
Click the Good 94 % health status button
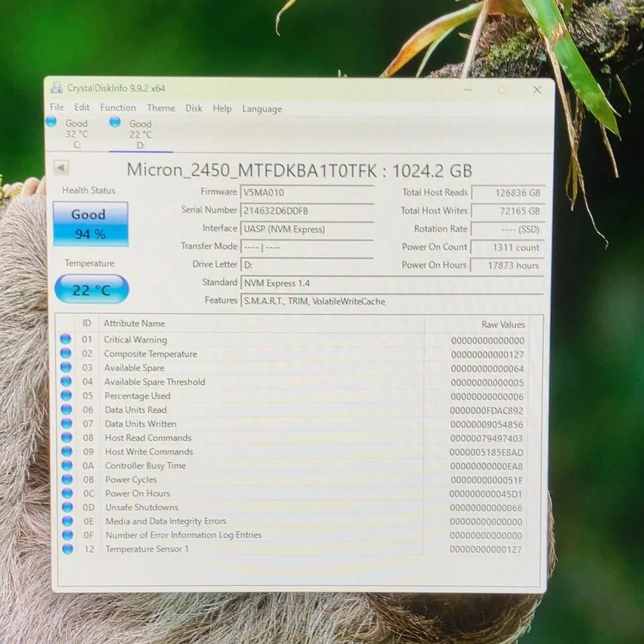coord(90,224)
